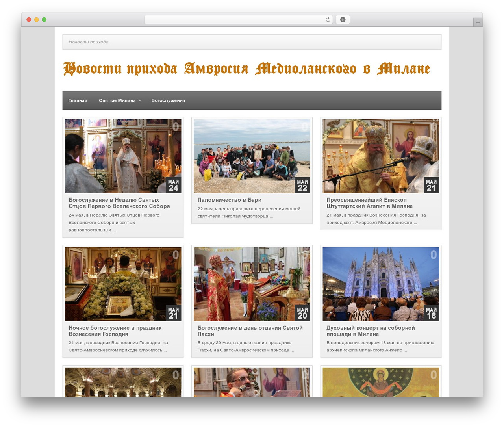Open the flower-decorated icon service thumbnail

point(123,284)
